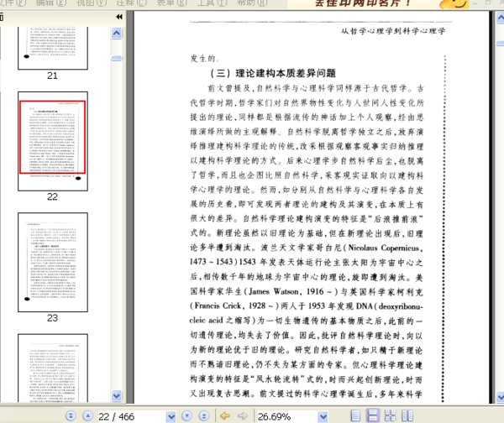Click the document scrollbar down arrow
Viewport: 504px width, 423px height.
click(501, 397)
